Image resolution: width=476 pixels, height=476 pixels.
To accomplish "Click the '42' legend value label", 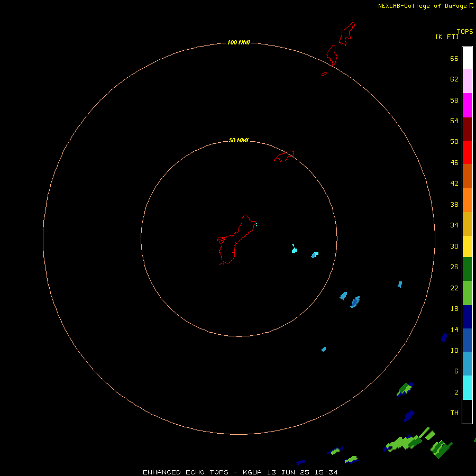I will (x=454, y=183).
